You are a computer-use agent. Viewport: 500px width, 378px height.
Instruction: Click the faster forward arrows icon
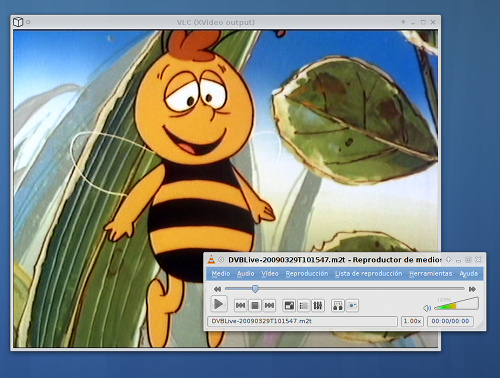click(472, 289)
